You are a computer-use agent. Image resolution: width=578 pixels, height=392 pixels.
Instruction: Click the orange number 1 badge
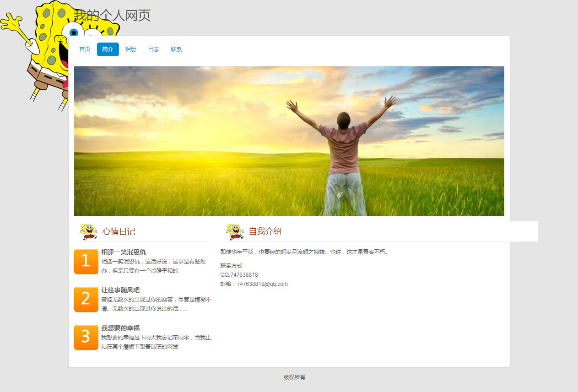(86, 261)
